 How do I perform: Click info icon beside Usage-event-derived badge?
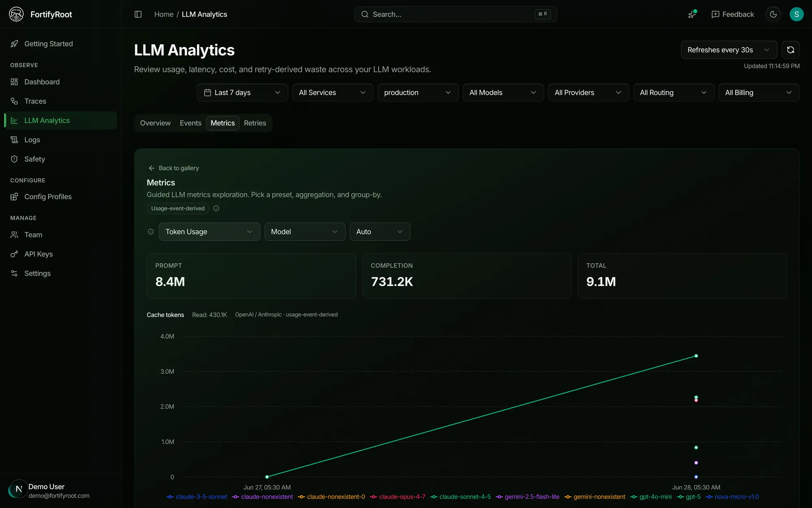pyautogui.click(x=216, y=208)
